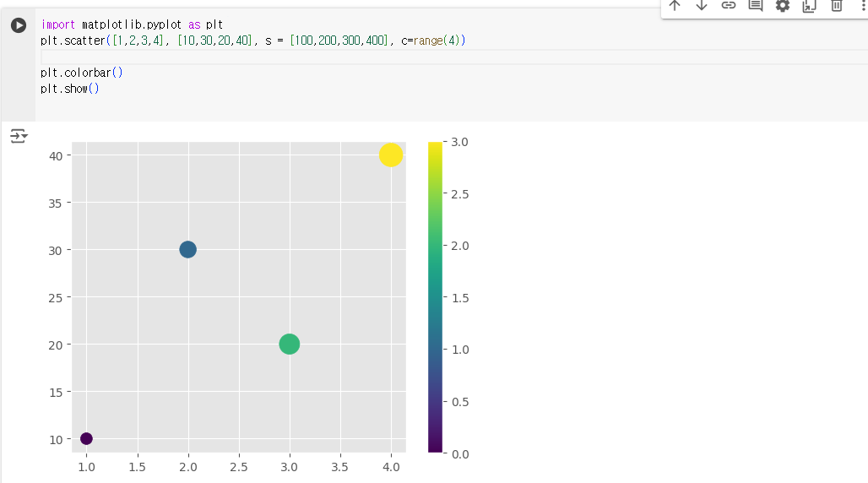
Task: Move the cell down with the down arrow
Action: (x=702, y=6)
